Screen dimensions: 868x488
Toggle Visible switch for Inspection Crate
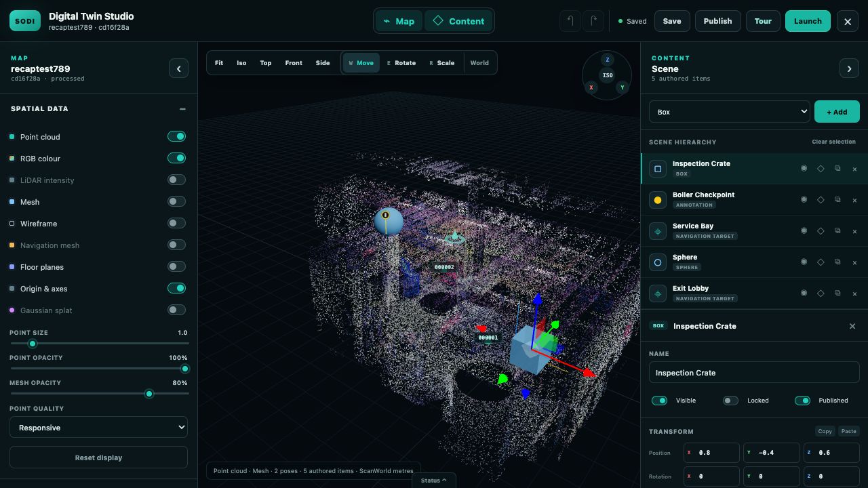tap(659, 401)
